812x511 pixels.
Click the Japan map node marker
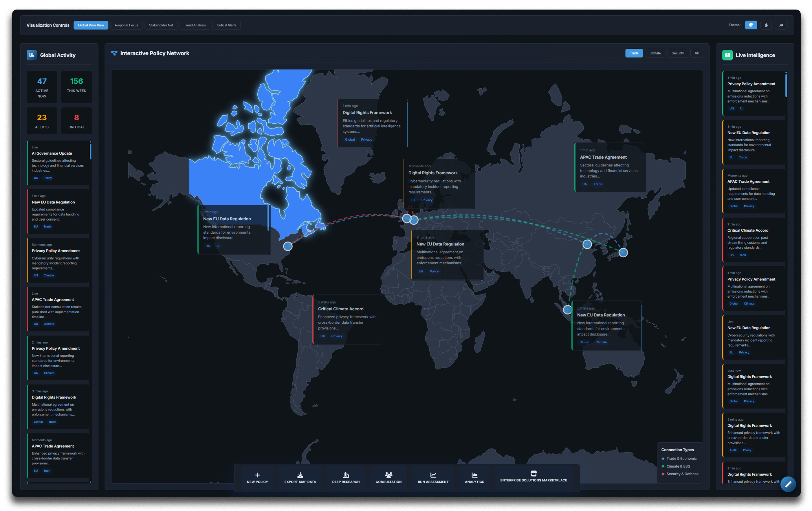pyautogui.click(x=623, y=252)
